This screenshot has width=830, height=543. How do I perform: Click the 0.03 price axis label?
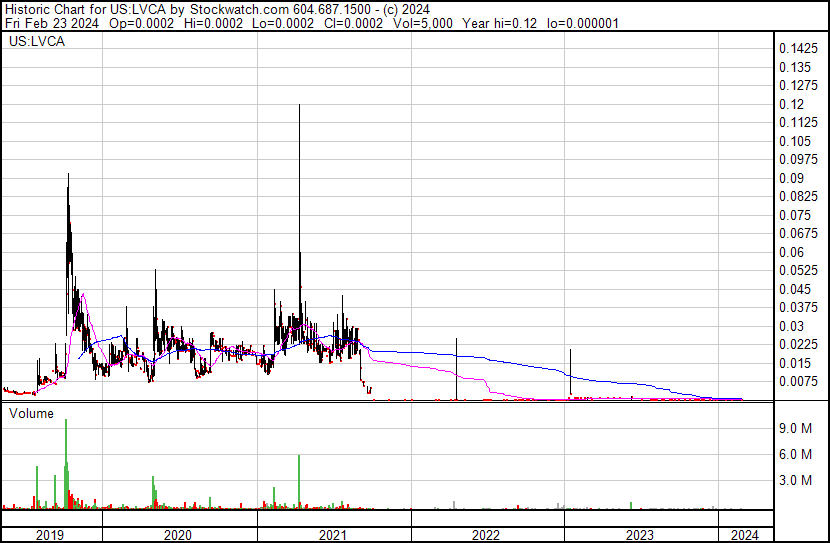pos(791,327)
